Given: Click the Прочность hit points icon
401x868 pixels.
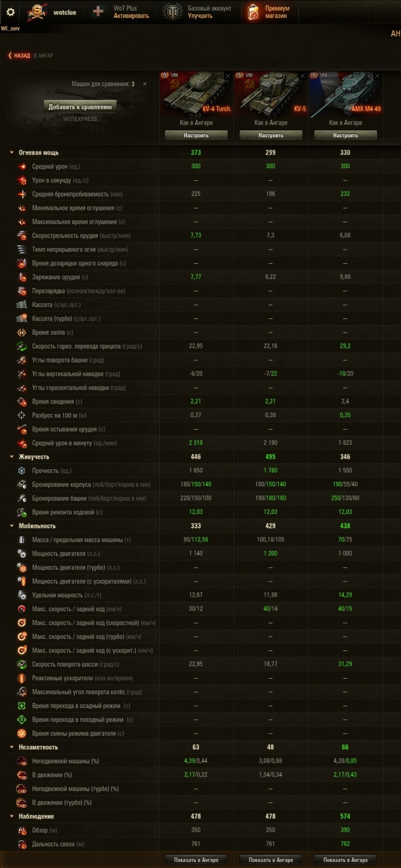Looking at the screenshot, I should coord(22,470).
